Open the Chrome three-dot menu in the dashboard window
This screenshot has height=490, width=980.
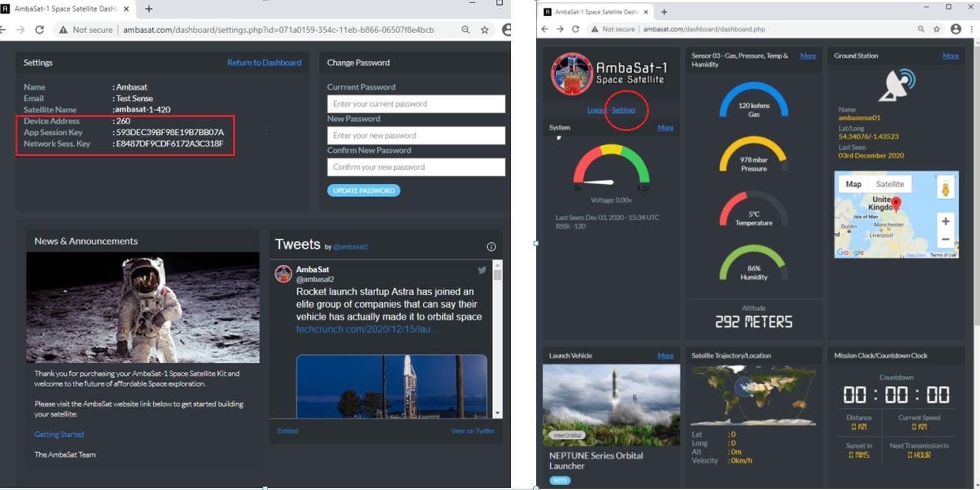pyautogui.click(x=971, y=29)
